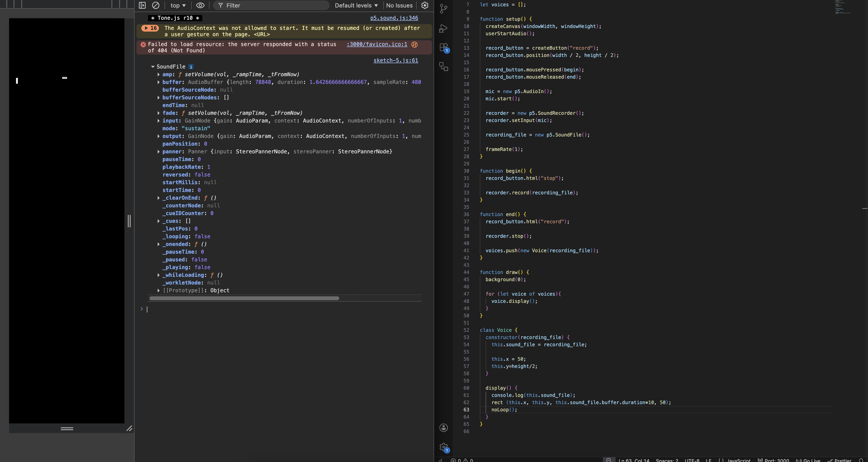The image size is (868, 462).
Task: Expand the buffer AudioBuffer property
Action: coord(158,82)
